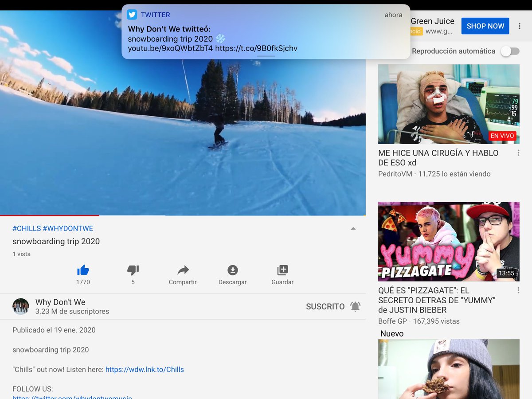Open the girl eating cookie video thumbnail
Screen dimensions: 532x399
[x=449, y=369]
